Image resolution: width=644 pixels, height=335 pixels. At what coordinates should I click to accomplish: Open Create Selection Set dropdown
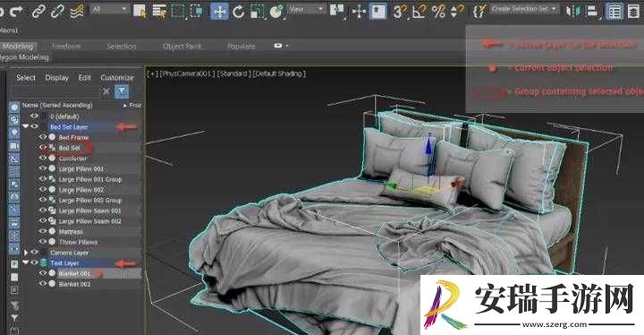tap(524, 9)
